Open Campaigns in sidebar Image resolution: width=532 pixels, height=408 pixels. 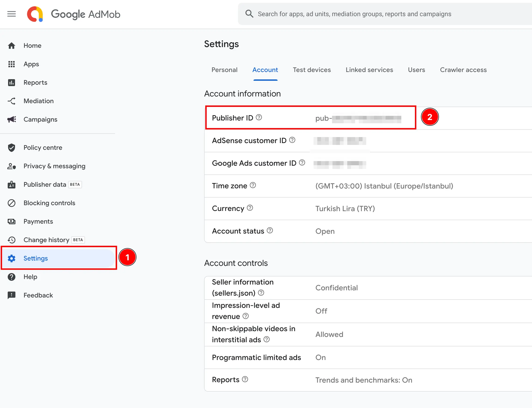[x=40, y=120]
